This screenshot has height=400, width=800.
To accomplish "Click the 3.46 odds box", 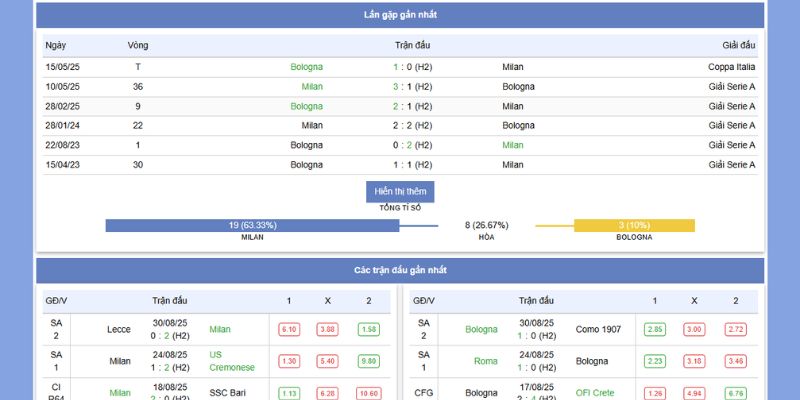I will click(x=735, y=361).
